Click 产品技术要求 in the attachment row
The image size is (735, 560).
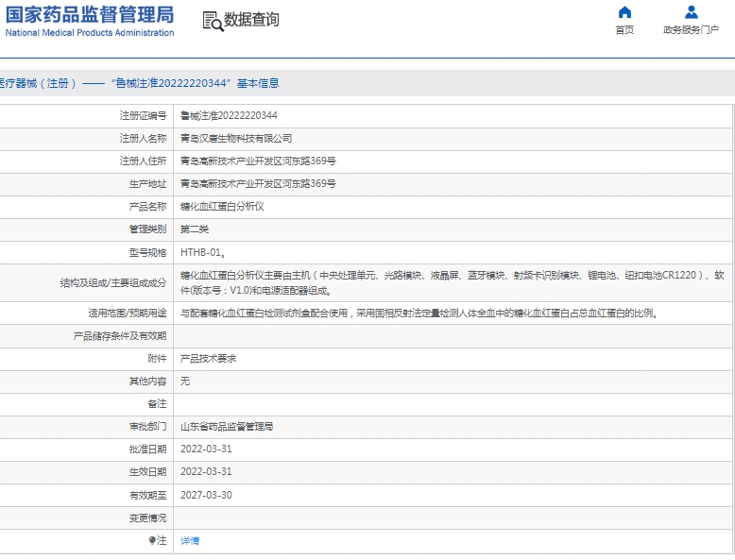[x=208, y=359]
